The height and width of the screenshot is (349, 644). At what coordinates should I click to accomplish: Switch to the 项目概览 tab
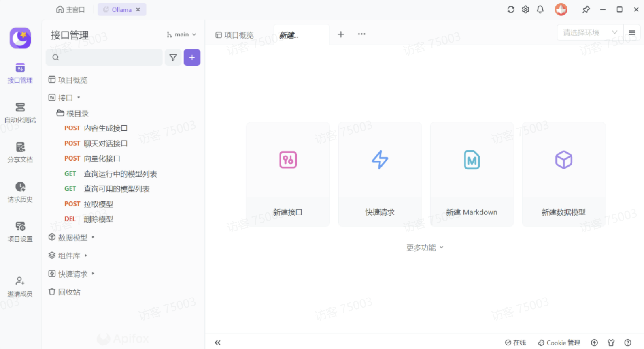[234, 35]
